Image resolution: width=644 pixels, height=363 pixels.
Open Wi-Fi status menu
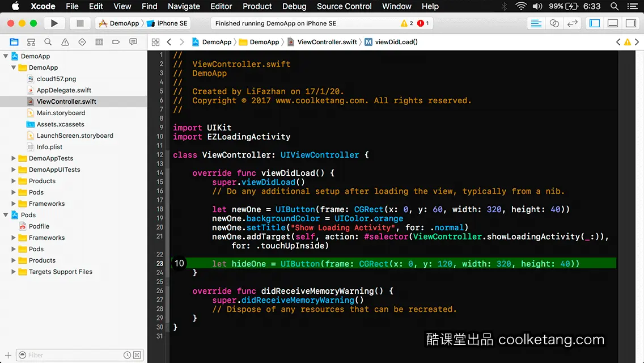click(x=521, y=6)
